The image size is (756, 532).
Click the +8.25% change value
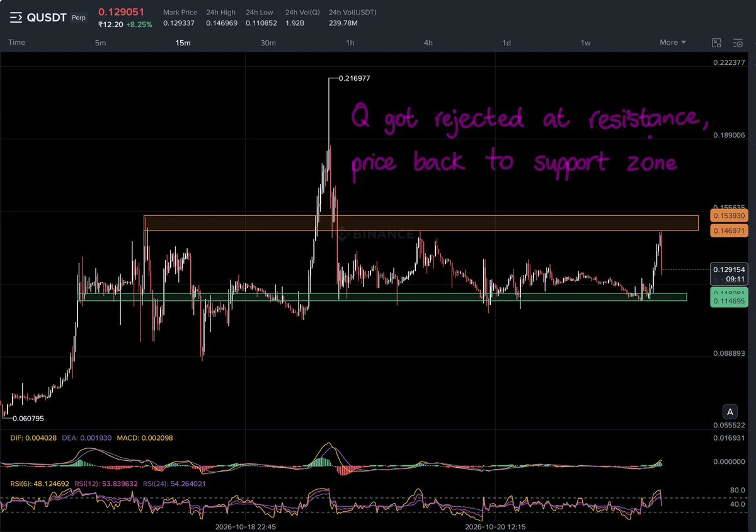(139, 24)
